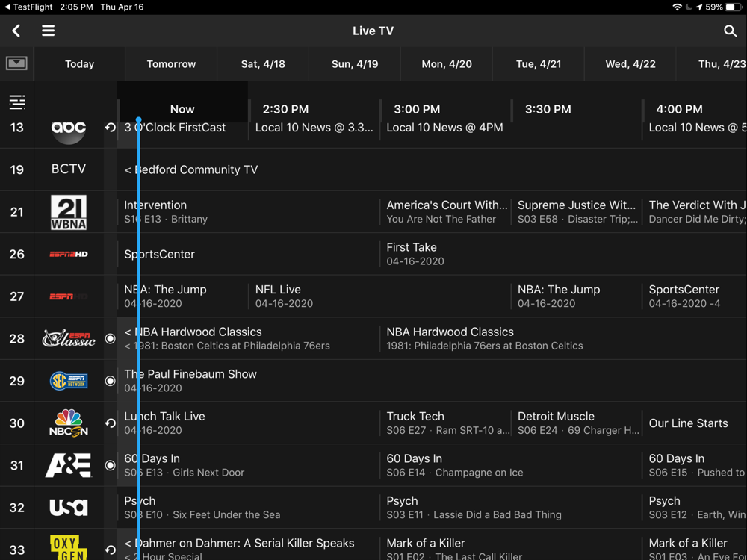Jump to the Now time slot
This screenshot has width=747, height=560.
coord(182,109)
